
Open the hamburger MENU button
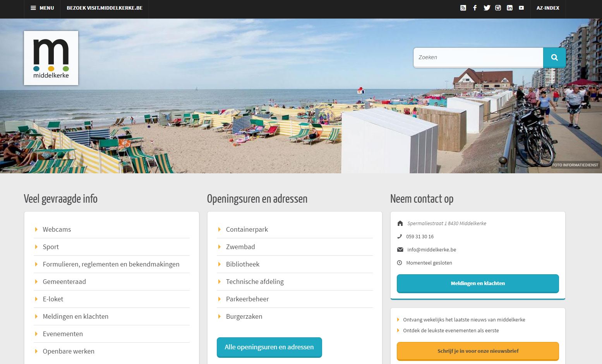42,8
